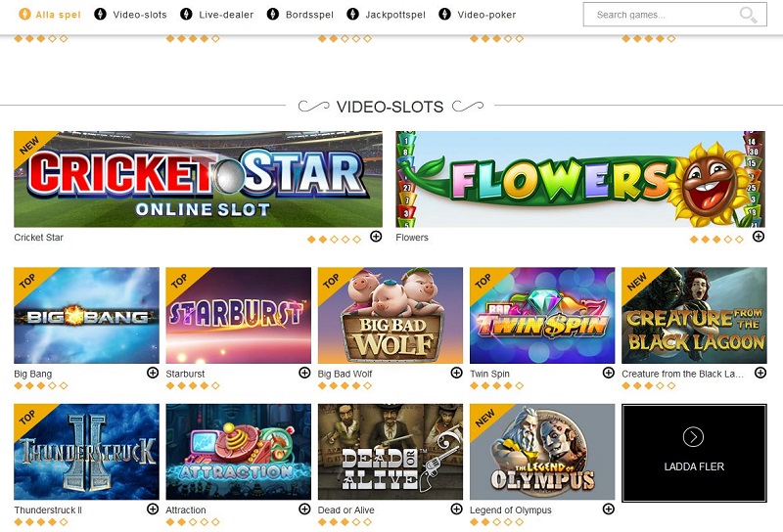This screenshot has width=783, height=532.
Task: Expand the plus icon for Big Bang
Action: [x=153, y=373]
